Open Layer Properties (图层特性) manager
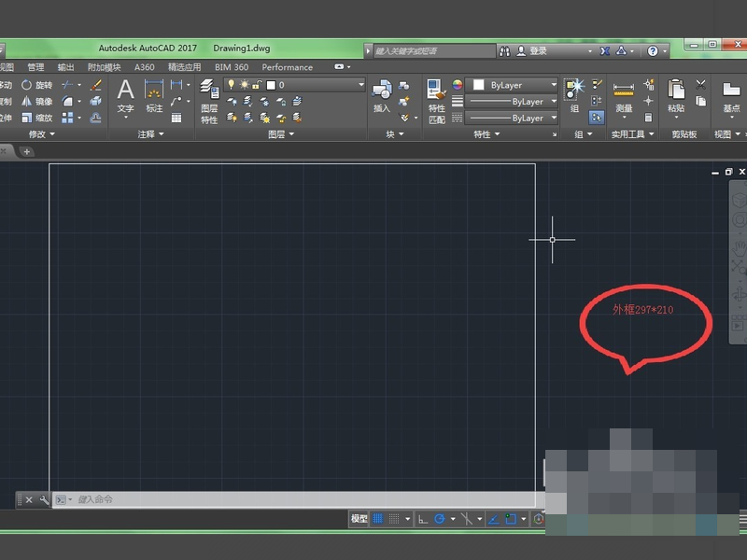 point(209,102)
